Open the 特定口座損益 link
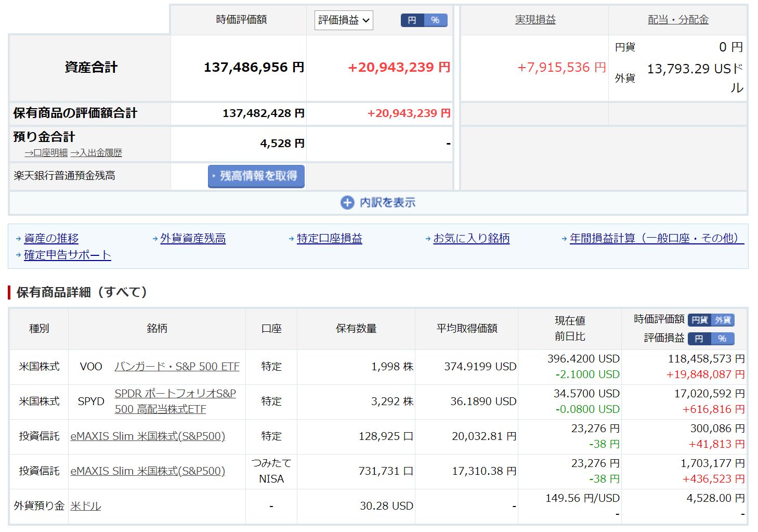The width and height of the screenshot is (758, 532). pyautogui.click(x=329, y=238)
